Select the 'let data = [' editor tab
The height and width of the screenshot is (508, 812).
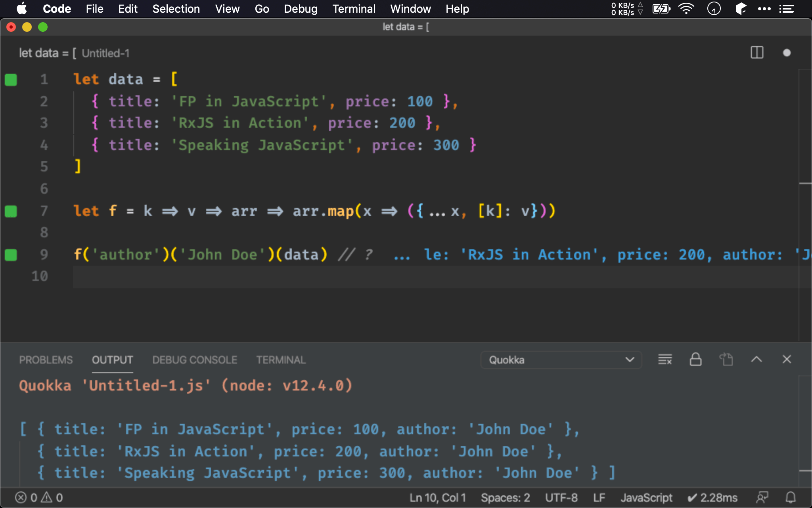(x=74, y=53)
